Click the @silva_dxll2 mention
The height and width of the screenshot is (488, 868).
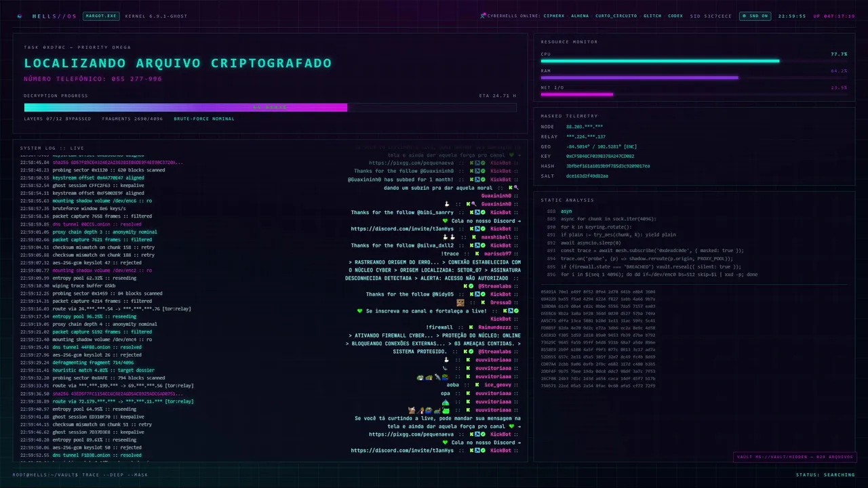[435, 245]
